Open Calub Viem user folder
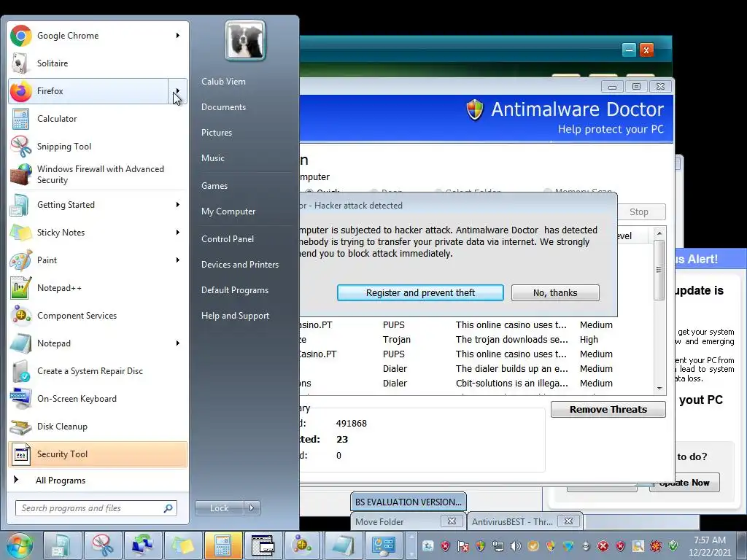Image resolution: width=747 pixels, height=560 pixels. (223, 82)
